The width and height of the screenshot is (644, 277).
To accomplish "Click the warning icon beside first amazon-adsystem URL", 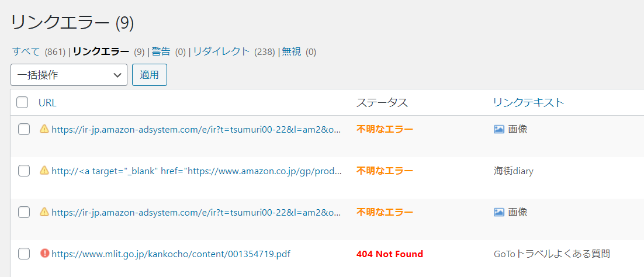I will 44,129.
